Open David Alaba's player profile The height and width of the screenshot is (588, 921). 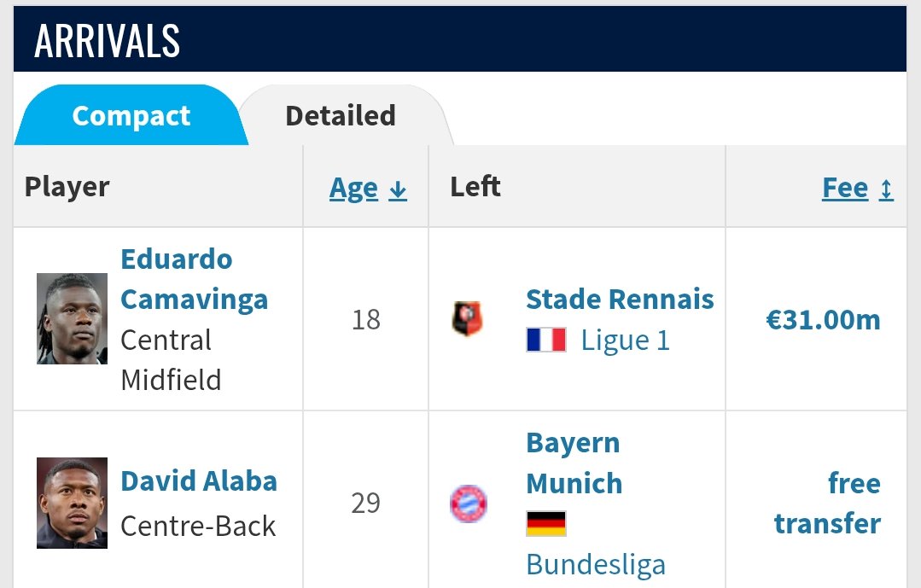coord(199,481)
